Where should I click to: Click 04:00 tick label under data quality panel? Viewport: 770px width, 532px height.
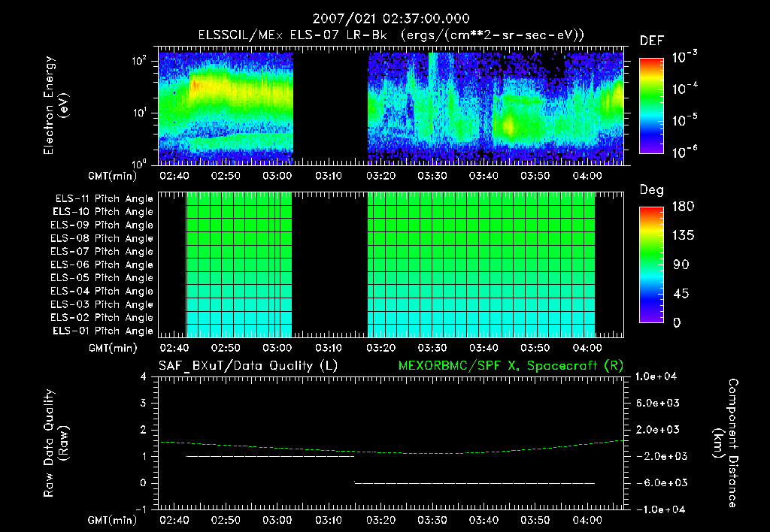click(x=587, y=520)
